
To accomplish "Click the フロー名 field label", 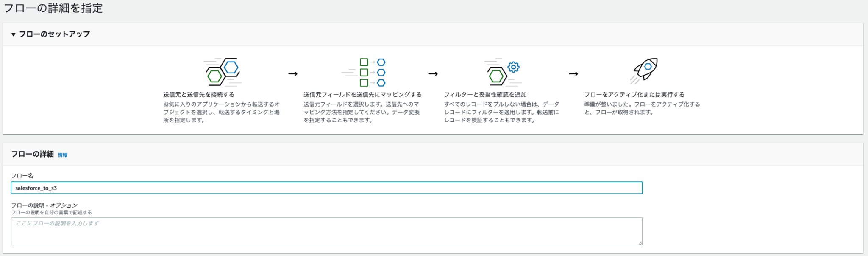I will tap(22, 176).
